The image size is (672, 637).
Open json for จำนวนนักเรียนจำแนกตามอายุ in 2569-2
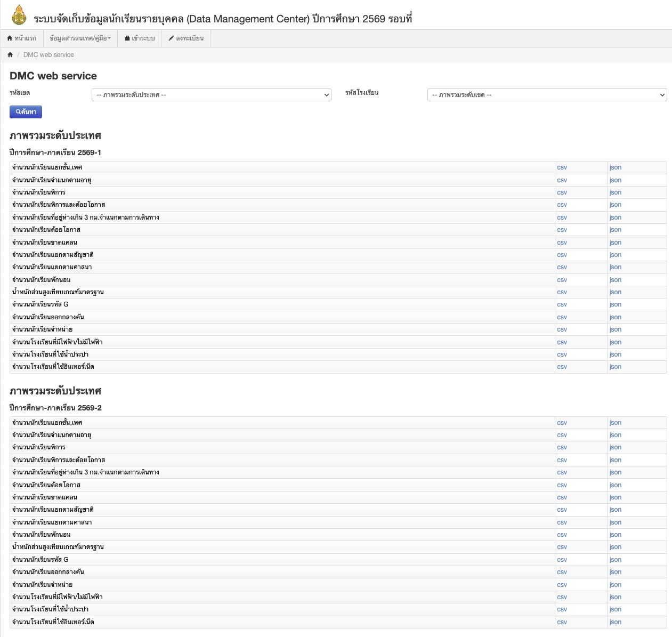coord(616,435)
